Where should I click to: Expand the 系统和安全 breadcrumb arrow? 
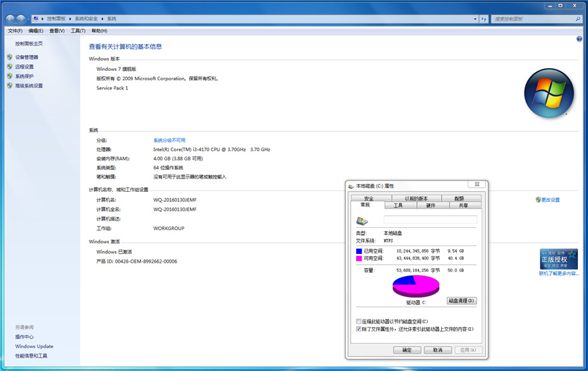pyautogui.click(x=104, y=19)
